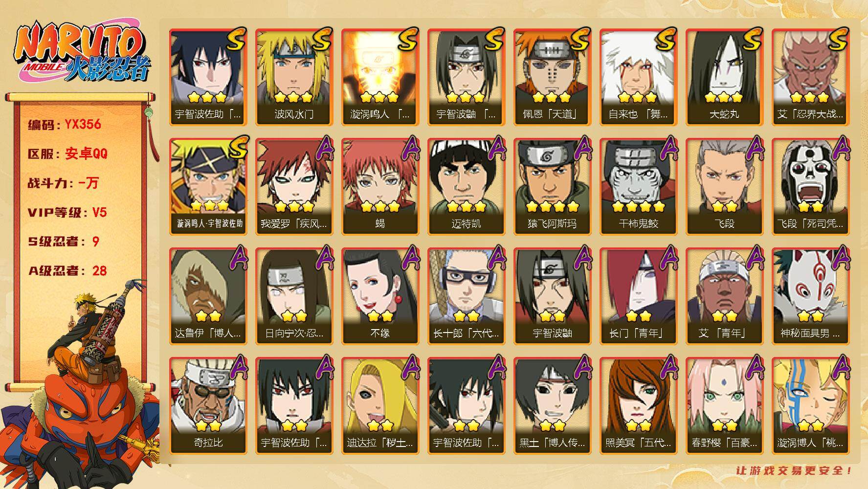Click the Naruto Mobile 火影忍者 logo
868x489 pixels.
[81, 51]
